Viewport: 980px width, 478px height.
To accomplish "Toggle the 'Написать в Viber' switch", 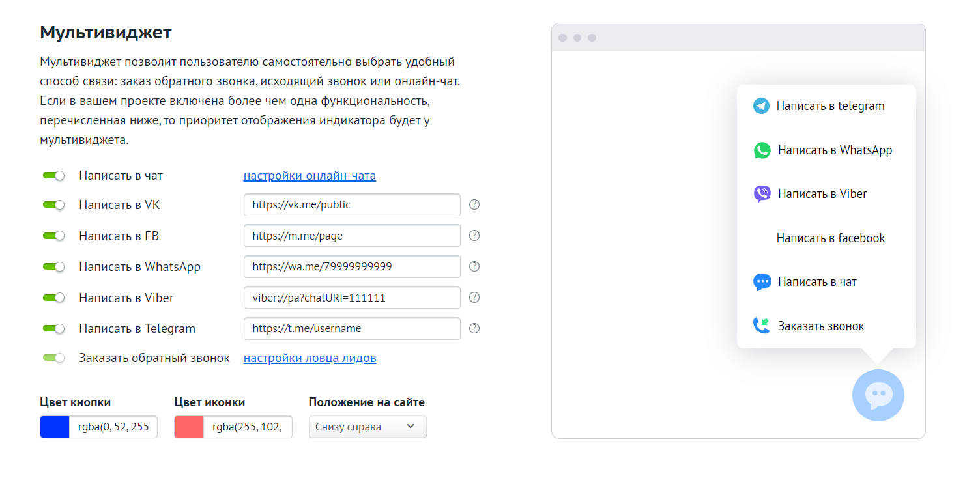I will click(x=54, y=298).
